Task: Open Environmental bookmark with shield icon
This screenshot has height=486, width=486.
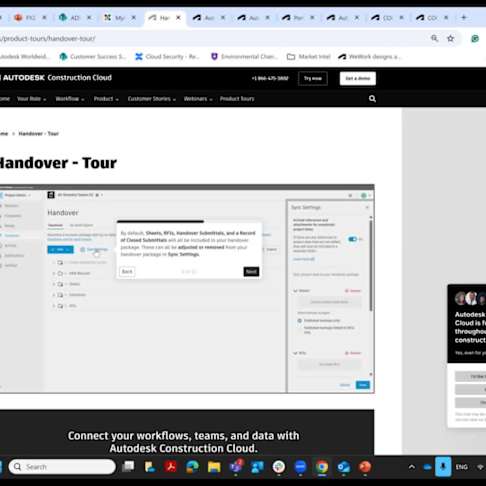Action: (244, 57)
